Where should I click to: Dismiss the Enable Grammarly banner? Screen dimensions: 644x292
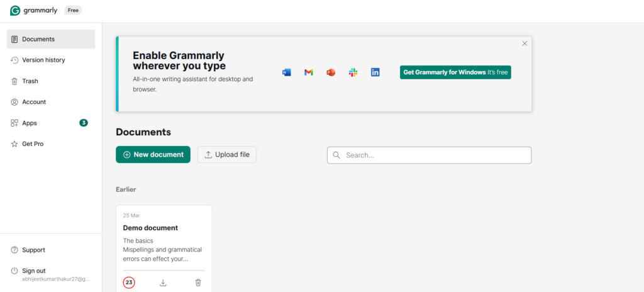(x=525, y=43)
